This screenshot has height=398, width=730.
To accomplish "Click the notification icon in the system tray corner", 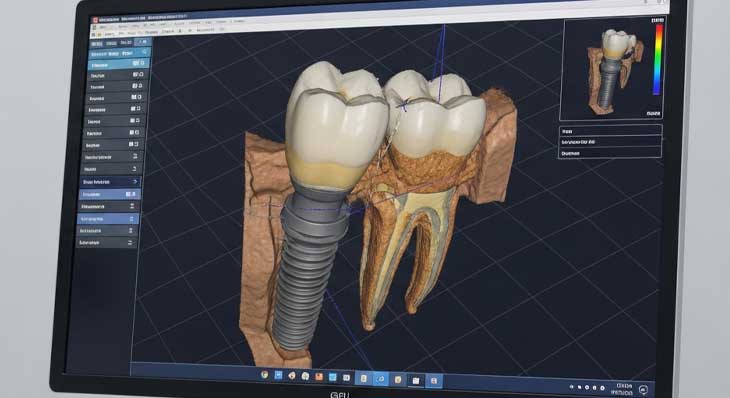I will 643,390.
